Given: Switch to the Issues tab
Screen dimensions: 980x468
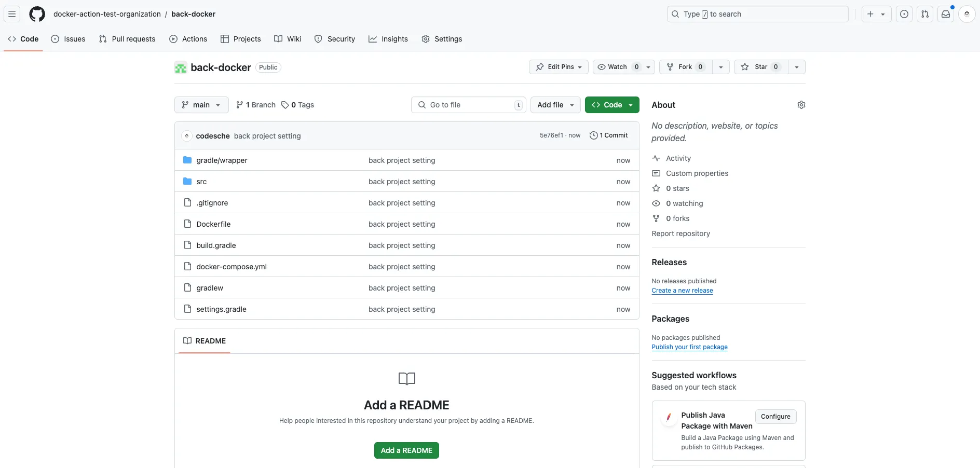Looking at the screenshot, I should pos(69,39).
